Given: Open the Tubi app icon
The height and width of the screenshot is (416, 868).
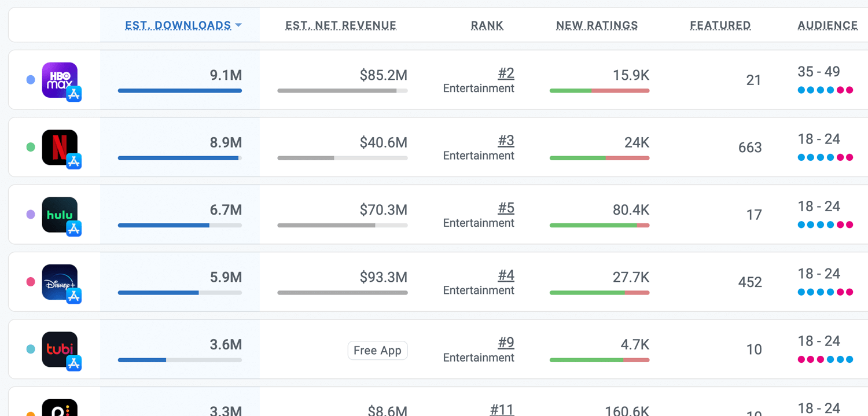Looking at the screenshot, I should tap(60, 349).
